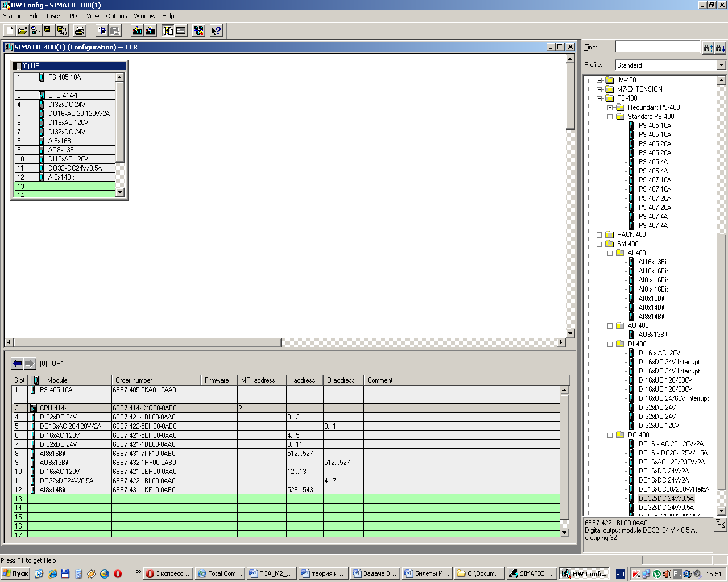This screenshot has height=582, width=728.
Task: Open the Insert menu
Action: [x=55, y=16]
